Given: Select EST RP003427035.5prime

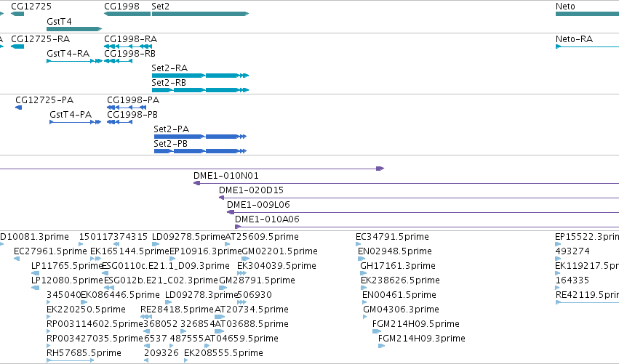Looking at the screenshot, I should click(x=95, y=339).
